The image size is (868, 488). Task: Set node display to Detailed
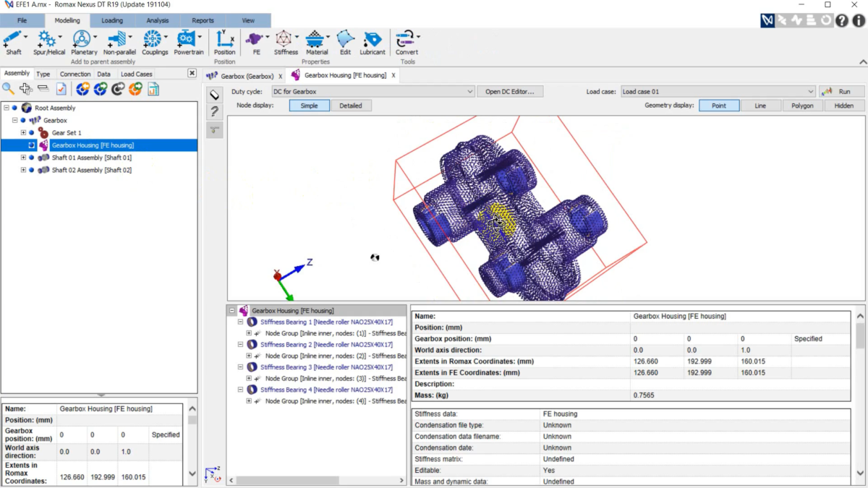pos(351,106)
